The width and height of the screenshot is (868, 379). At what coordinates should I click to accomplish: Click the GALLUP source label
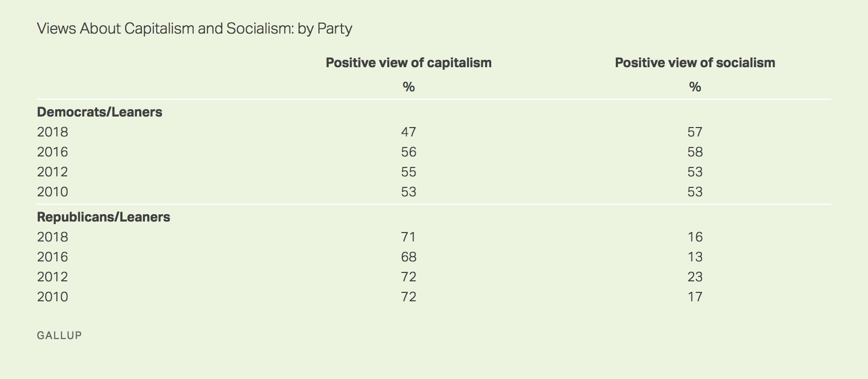click(59, 335)
